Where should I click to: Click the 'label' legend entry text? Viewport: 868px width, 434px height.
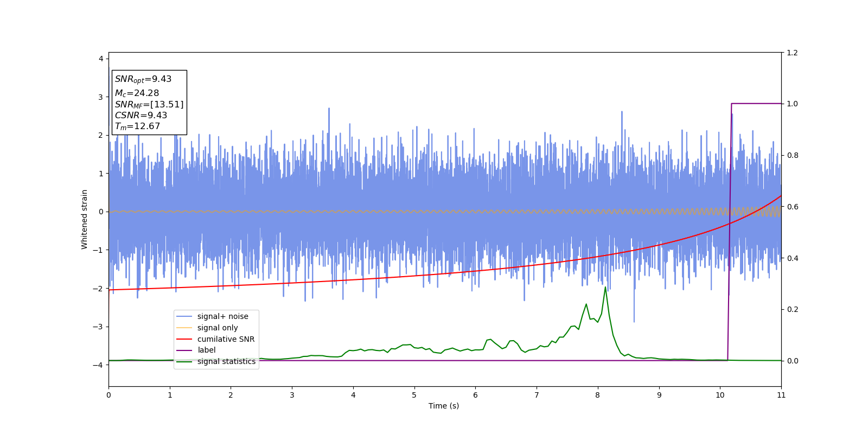coord(206,350)
